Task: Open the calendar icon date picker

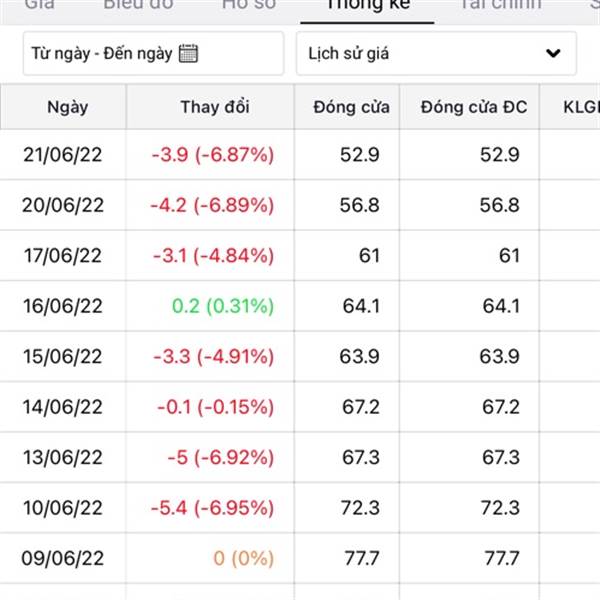Action: click(188, 53)
